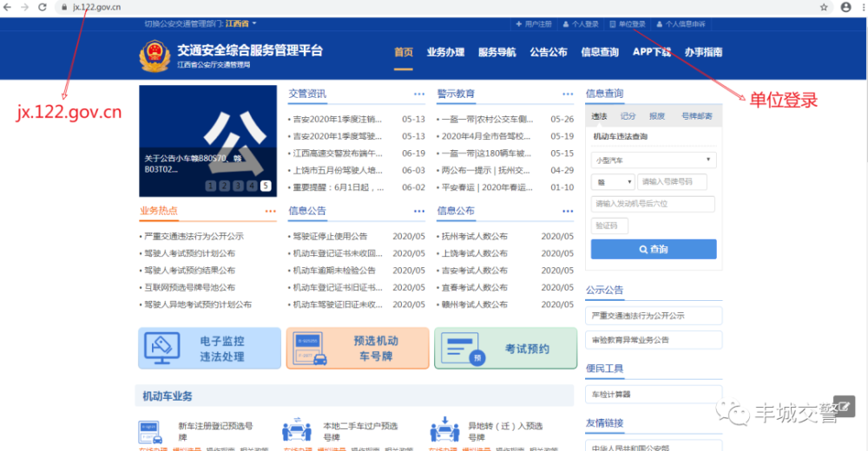Click slide indicator 3 on banner
This screenshot has height=451, width=868.
tap(238, 186)
